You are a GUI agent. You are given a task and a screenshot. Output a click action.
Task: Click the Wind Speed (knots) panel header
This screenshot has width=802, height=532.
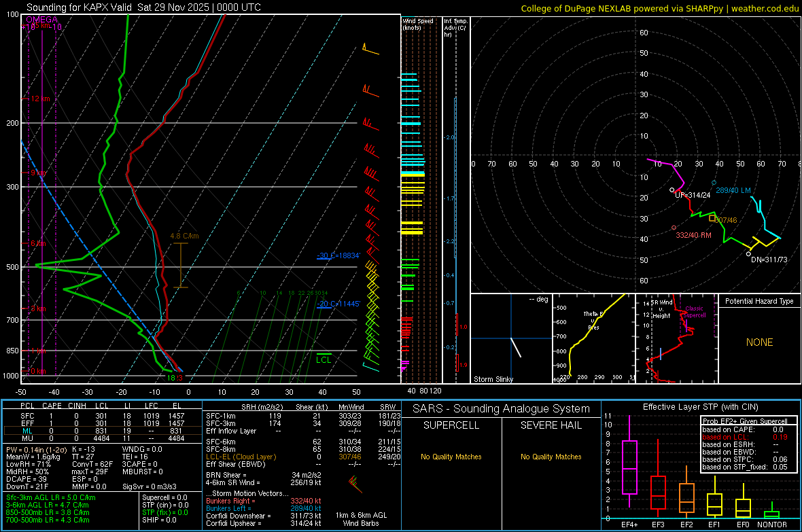click(418, 24)
